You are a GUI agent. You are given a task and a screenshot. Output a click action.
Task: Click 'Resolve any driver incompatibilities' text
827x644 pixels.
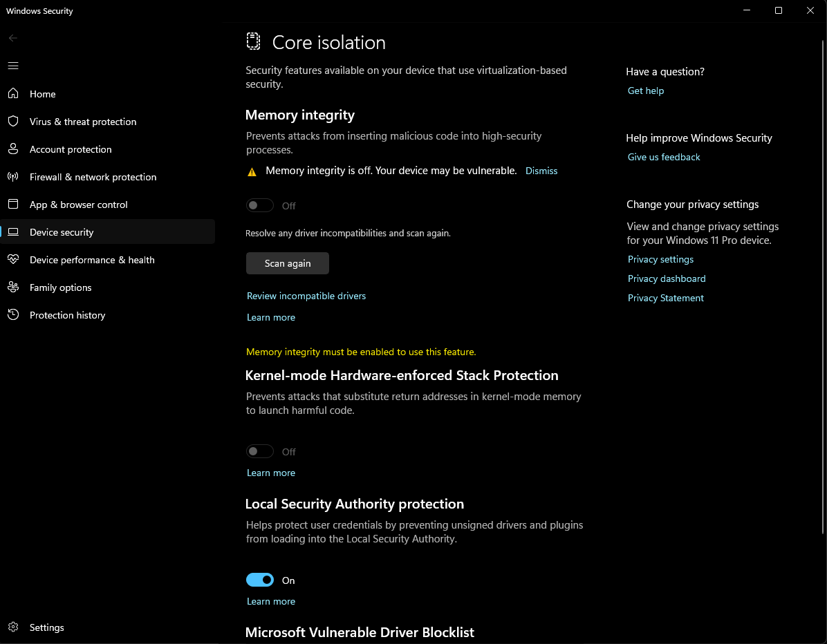(x=348, y=234)
